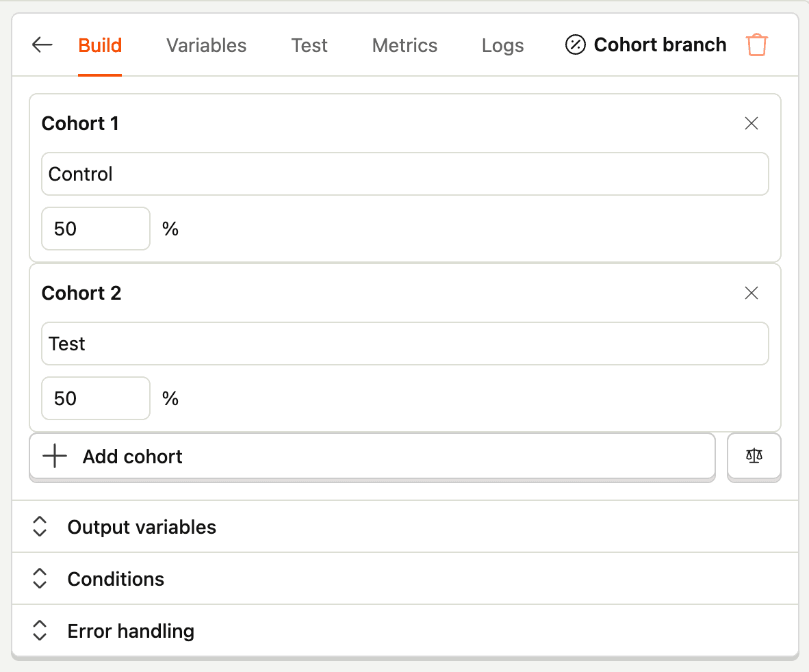Expand the Conditions section

pos(116,579)
